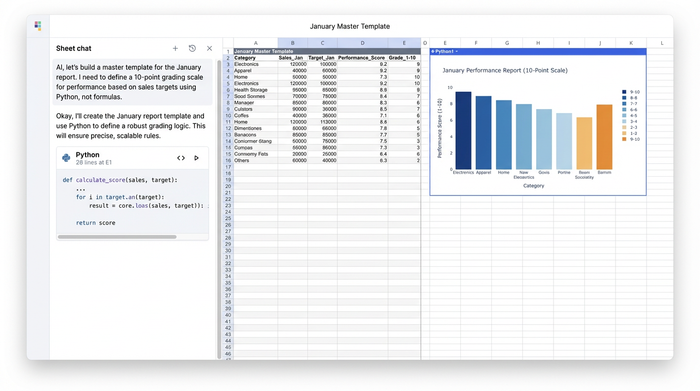Click the 7-7 legend swatch
The image size is (700, 391).
pyautogui.click(x=624, y=104)
